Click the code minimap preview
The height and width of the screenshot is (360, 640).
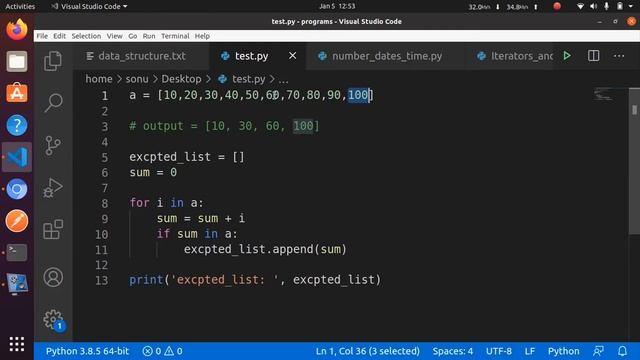point(603,94)
